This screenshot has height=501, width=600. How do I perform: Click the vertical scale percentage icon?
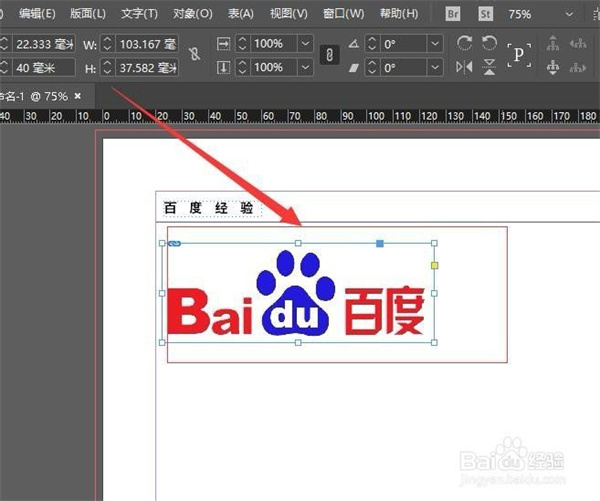(223, 68)
